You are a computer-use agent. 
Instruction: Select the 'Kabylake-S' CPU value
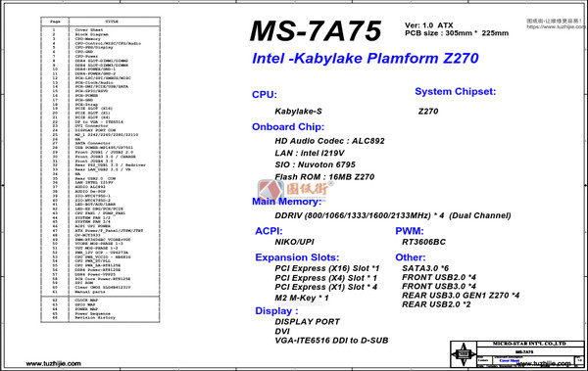298,112
